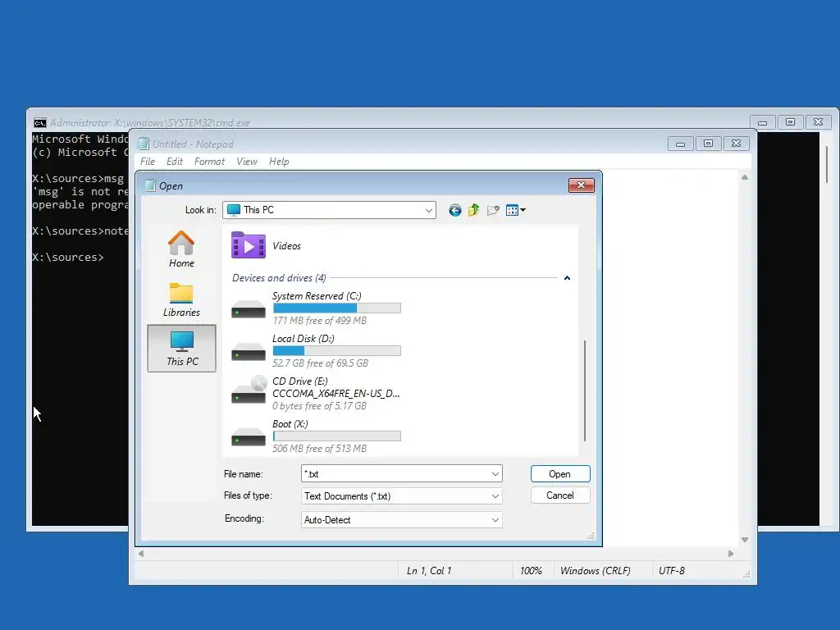The image size is (840, 630).
Task: Expand the File name dropdown arrow
Action: pos(495,474)
